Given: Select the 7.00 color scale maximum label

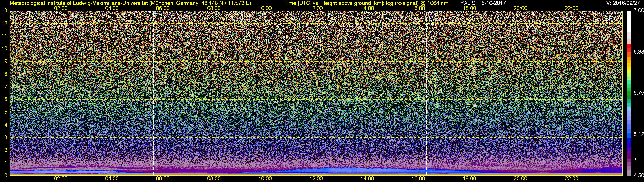Looking at the screenshot, I should click(638, 10).
